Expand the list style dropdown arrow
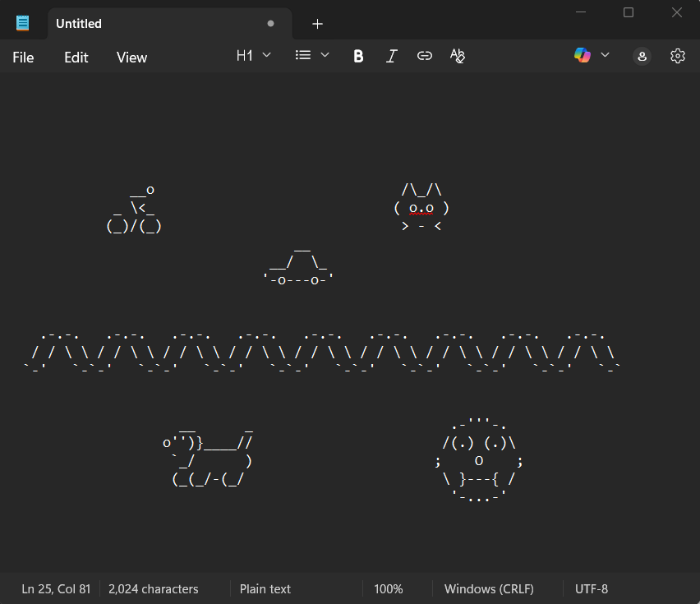This screenshot has height=604, width=700. 325,55
